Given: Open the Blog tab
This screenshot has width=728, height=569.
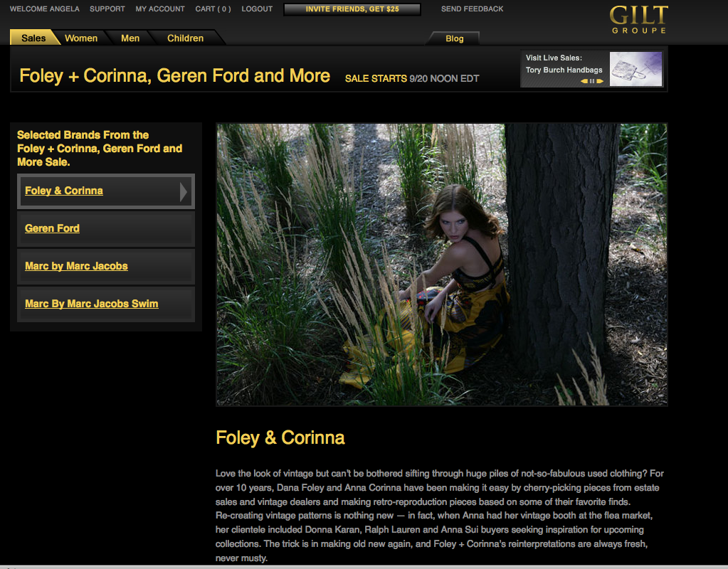Looking at the screenshot, I should [x=455, y=38].
